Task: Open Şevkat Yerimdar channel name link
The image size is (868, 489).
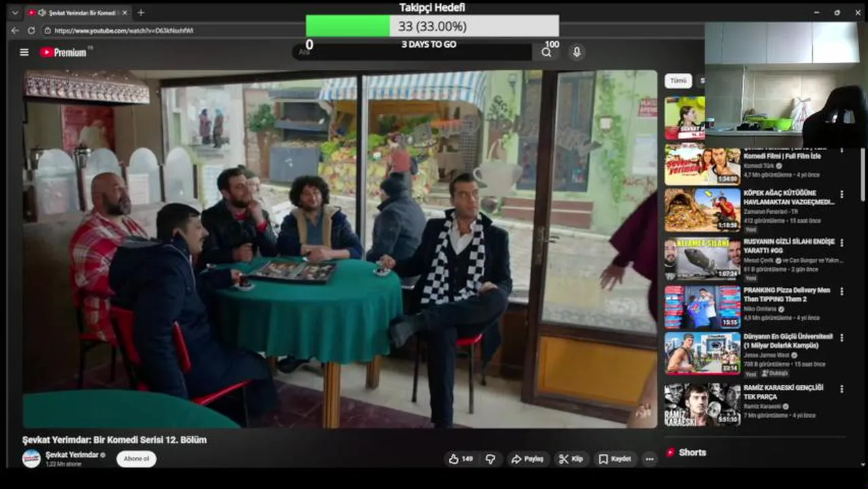Action: [72, 454]
